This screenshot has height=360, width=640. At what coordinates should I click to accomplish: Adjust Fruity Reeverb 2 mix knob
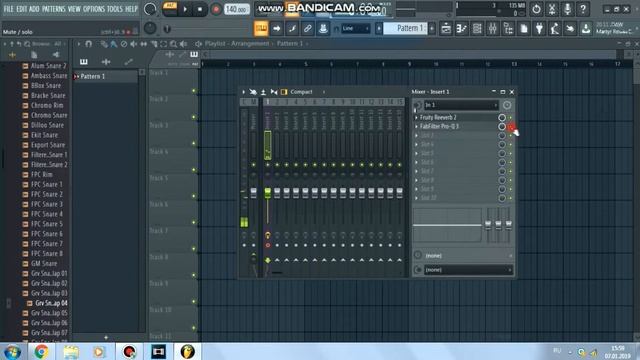pyautogui.click(x=502, y=118)
